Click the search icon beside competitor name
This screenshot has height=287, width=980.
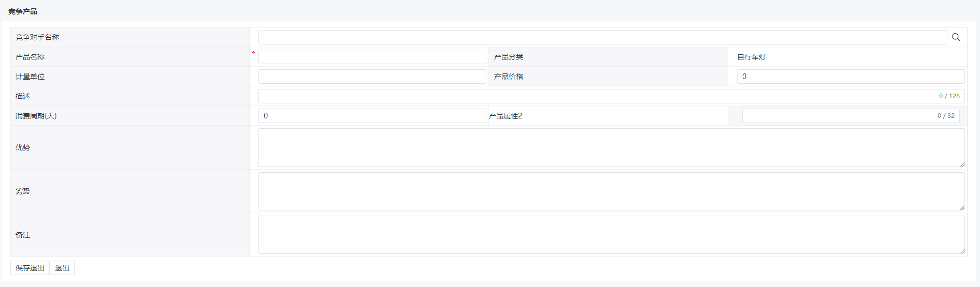click(x=956, y=37)
